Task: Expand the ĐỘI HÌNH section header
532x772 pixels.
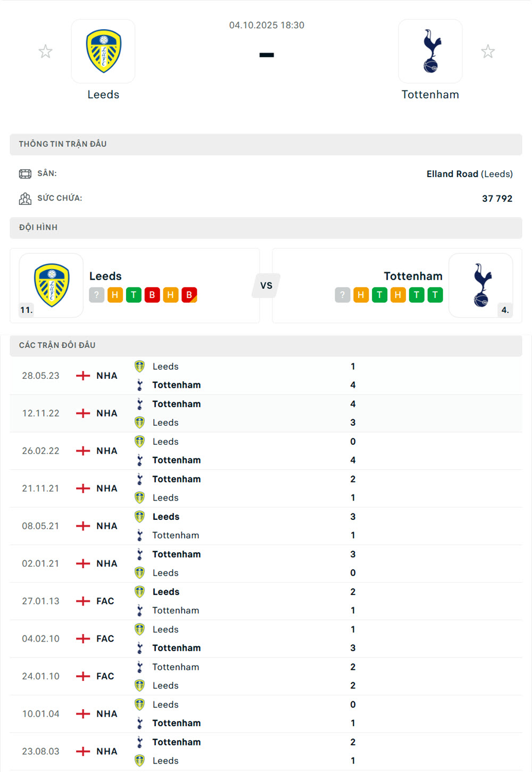Action: pos(266,228)
